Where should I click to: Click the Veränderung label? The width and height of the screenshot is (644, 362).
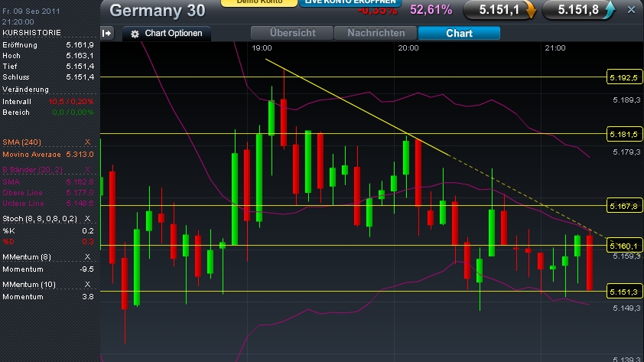25,90
